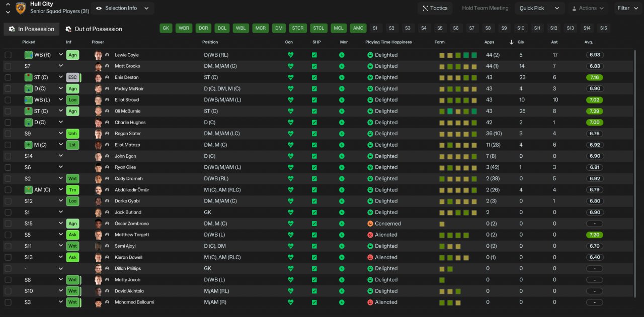This screenshot has height=317, width=644.
Task: Click Enis Destan's 7.16 average rating pill
Action: [x=595, y=77]
